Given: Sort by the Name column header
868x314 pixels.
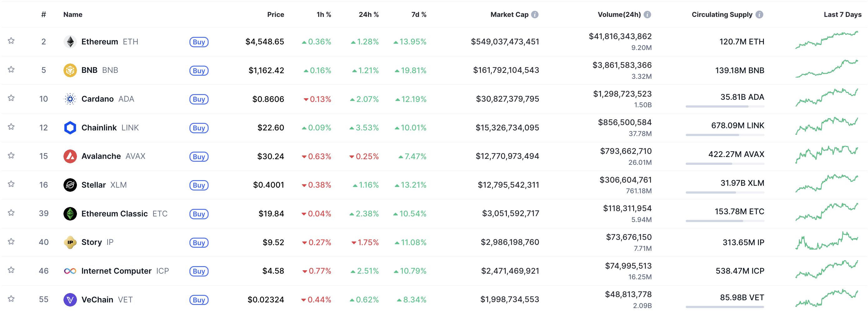Looking at the screenshot, I should [73, 14].
